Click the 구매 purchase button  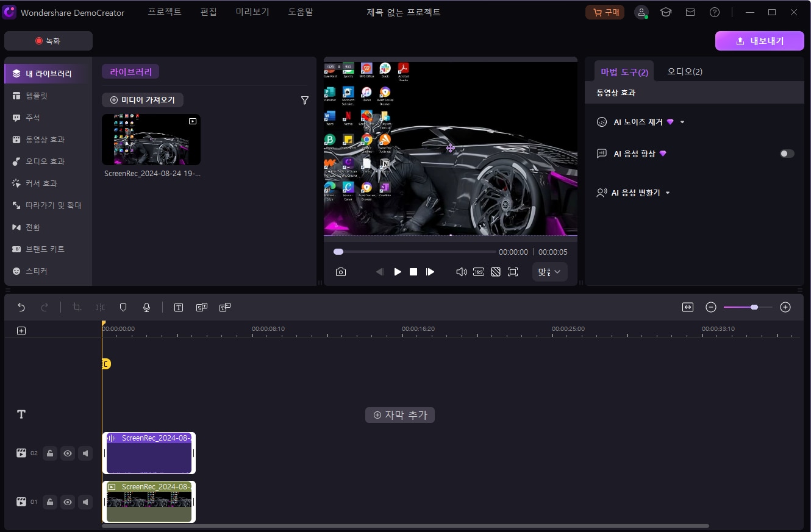[604, 12]
